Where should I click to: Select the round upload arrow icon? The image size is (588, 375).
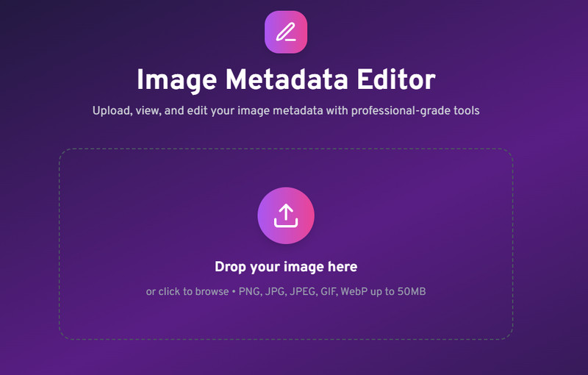[x=286, y=215]
